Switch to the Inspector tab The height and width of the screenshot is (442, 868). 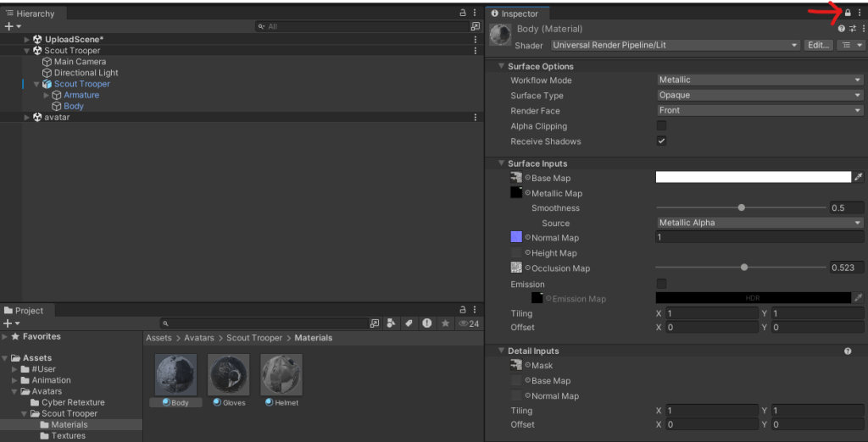coord(519,14)
